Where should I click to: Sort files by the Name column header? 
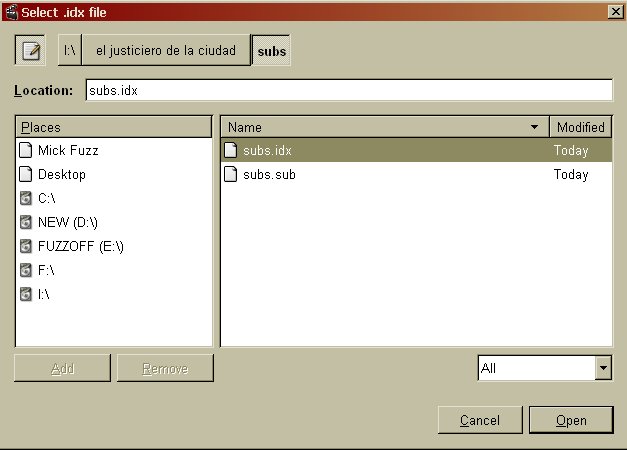[x=385, y=127]
